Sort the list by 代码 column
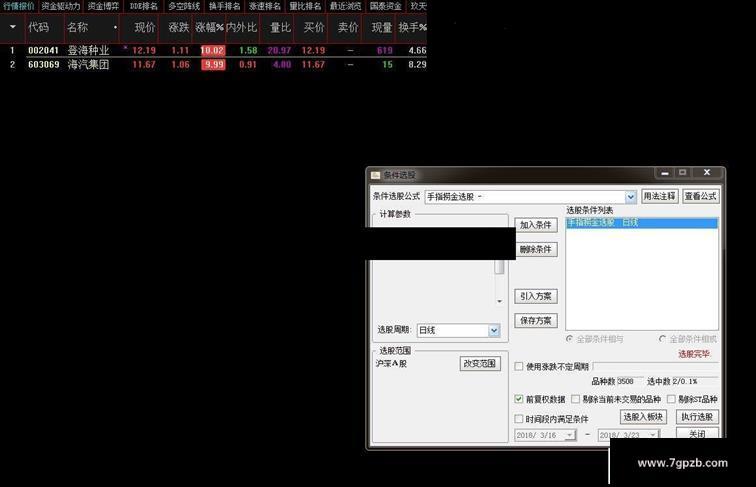Image resolution: width=756 pixels, height=487 pixels. [39, 27]
